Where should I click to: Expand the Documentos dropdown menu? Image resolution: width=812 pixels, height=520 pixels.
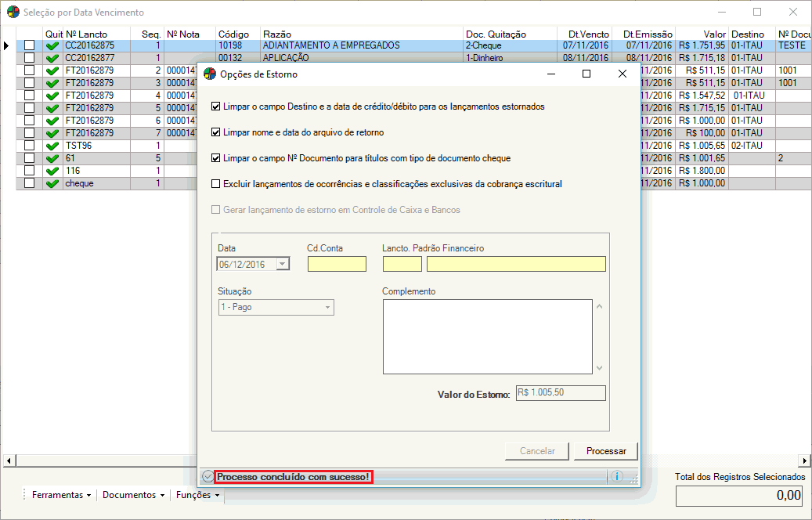tap(133, 495)
